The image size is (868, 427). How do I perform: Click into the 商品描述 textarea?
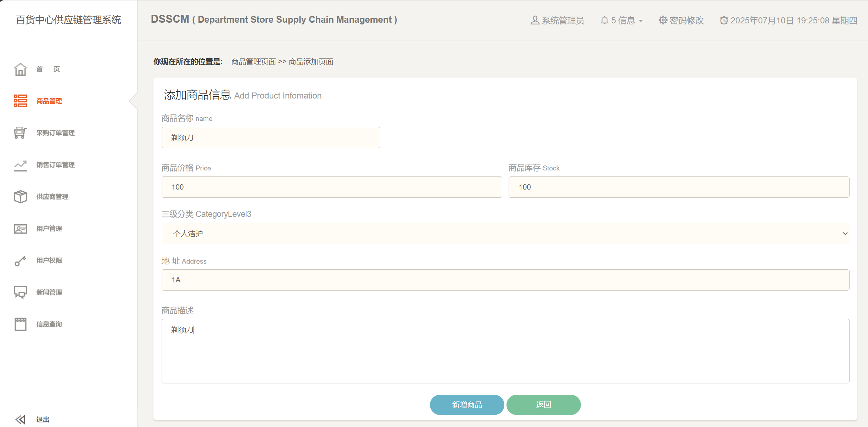(x=505, y=351)
